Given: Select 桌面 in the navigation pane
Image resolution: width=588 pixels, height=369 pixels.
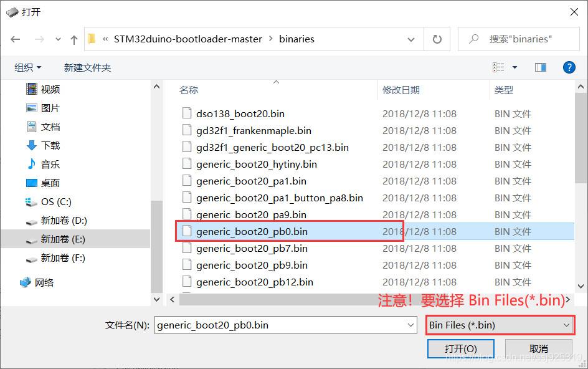Looking at the screenshot, I should point(50,183).
